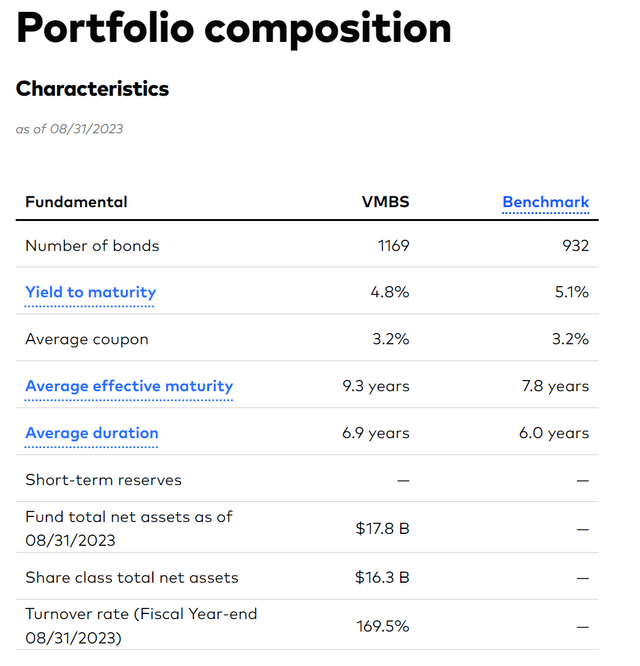Open the Average effective maturity definition link
The image size is (640, 666).
click(x=129, y=386)
